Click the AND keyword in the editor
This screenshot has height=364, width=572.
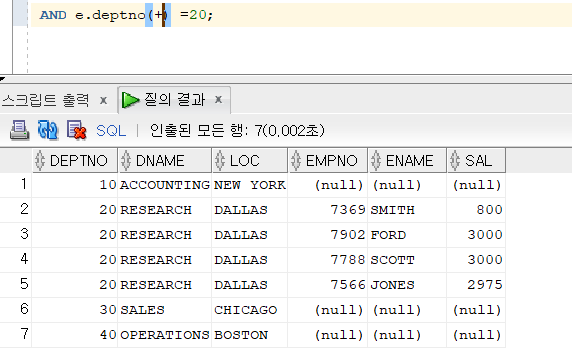[x=53, y=15]
